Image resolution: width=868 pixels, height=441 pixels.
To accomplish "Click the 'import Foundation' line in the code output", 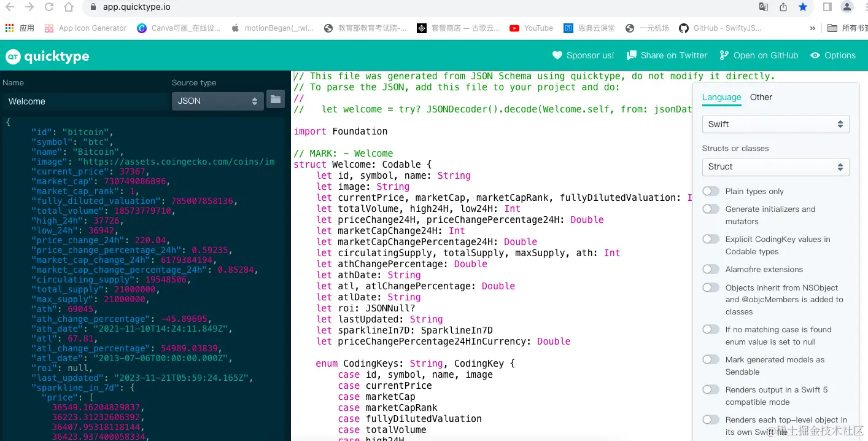I will tap(341, 131).
